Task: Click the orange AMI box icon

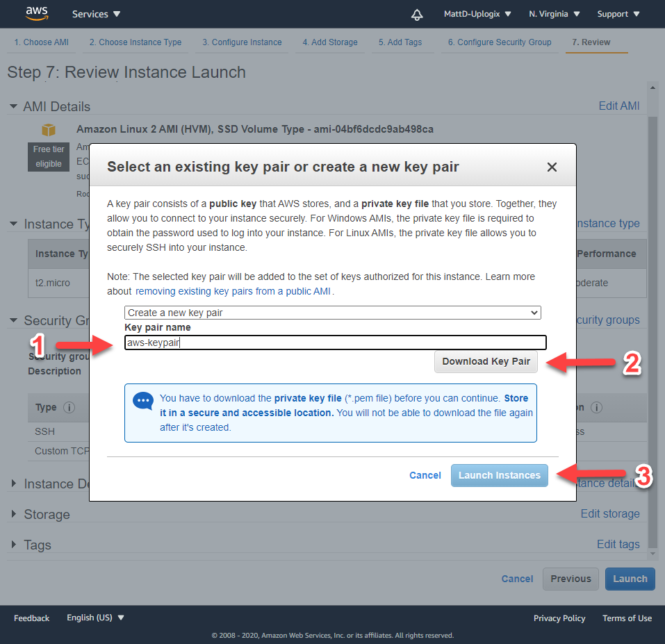Action: tap(48, 130)
